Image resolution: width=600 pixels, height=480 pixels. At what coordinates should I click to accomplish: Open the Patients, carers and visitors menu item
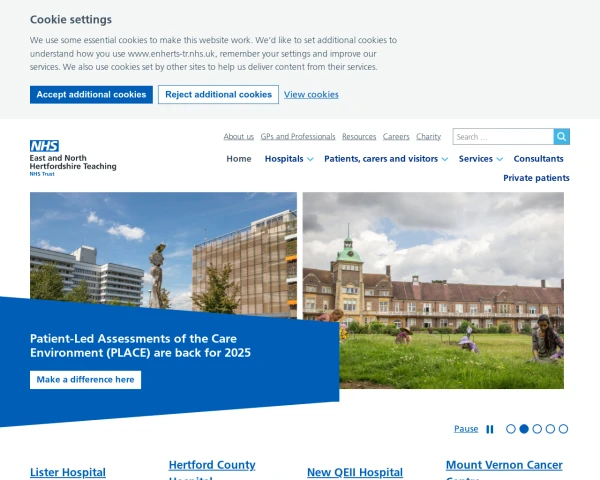381,159
